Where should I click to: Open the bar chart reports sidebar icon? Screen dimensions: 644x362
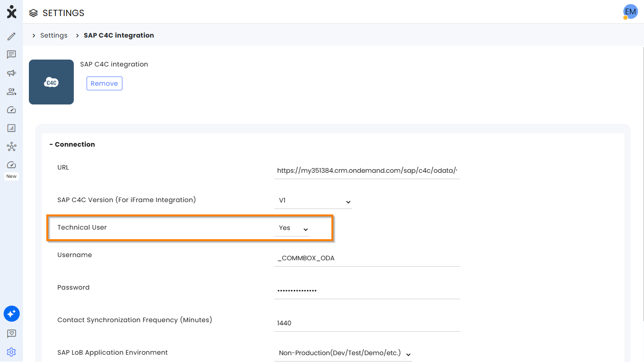point(11,128)
